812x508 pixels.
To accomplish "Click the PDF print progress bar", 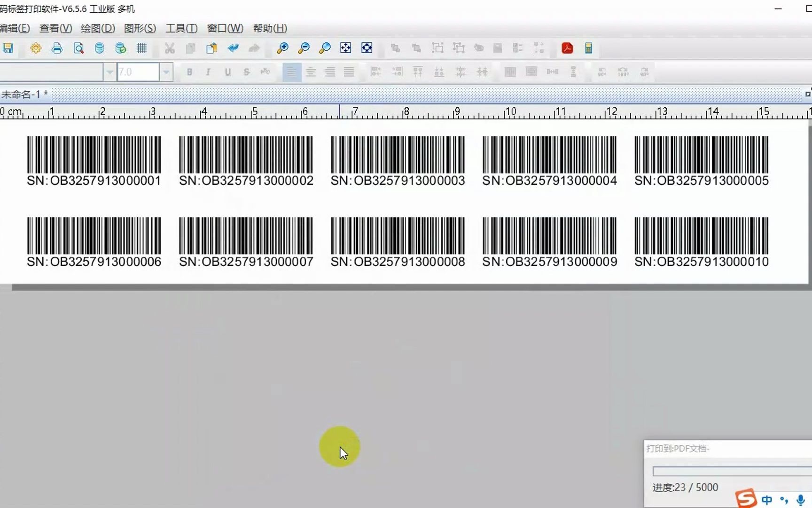I will [x=732, y=471].
